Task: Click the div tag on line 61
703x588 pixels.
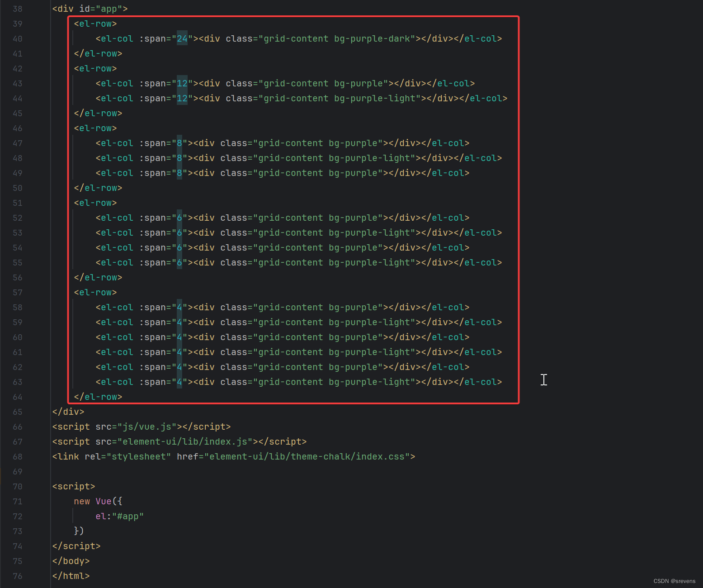Action: coord(207,352)
